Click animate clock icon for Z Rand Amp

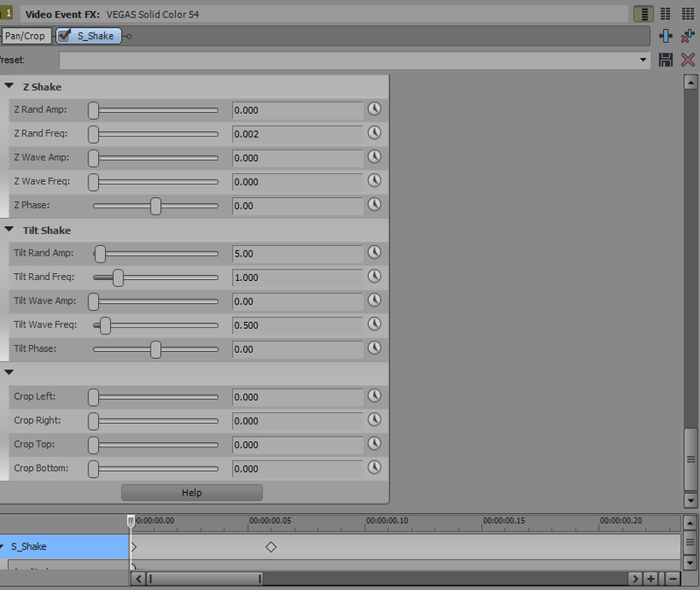pos(374,109)
